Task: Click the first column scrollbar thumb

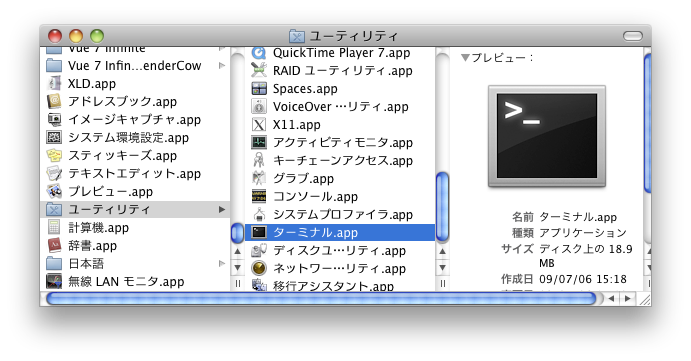Action: [x=238, y=233]
